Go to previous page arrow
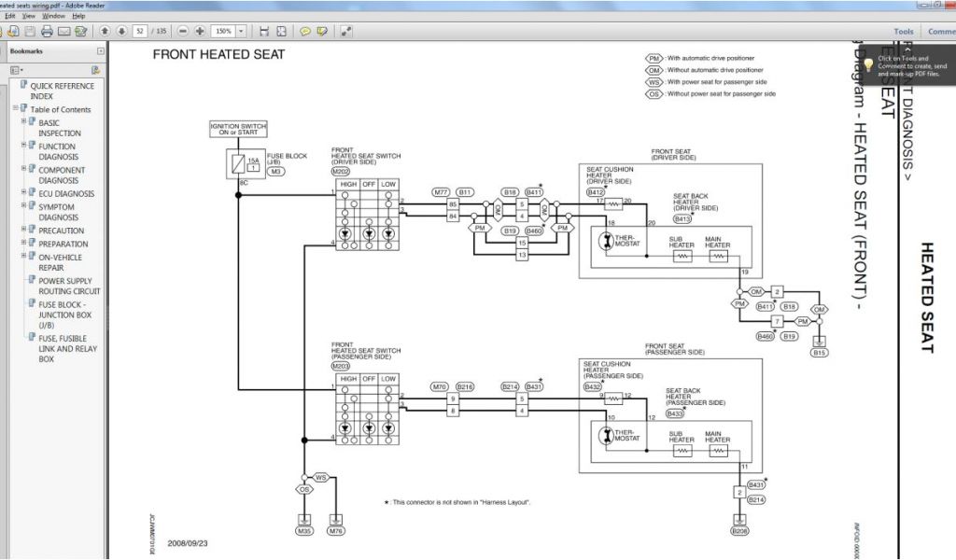This screenshot has width=956, height=560. (x=104, y=31)
